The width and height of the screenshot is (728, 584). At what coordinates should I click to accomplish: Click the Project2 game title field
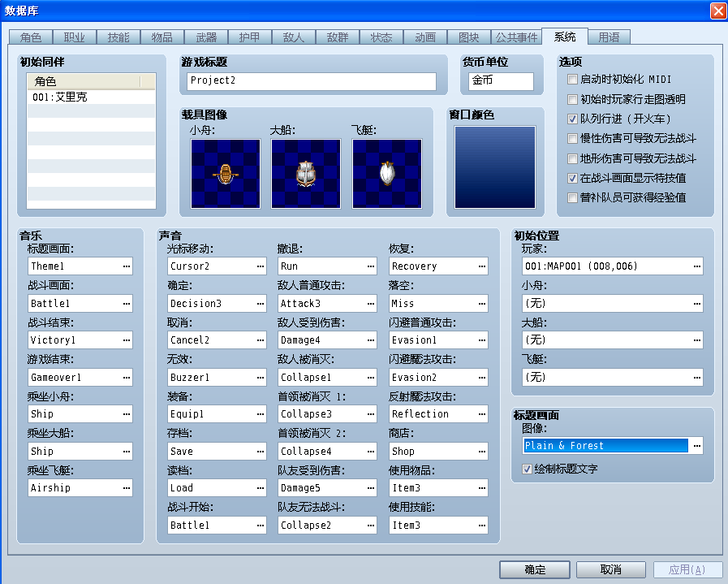pos(312,81)
